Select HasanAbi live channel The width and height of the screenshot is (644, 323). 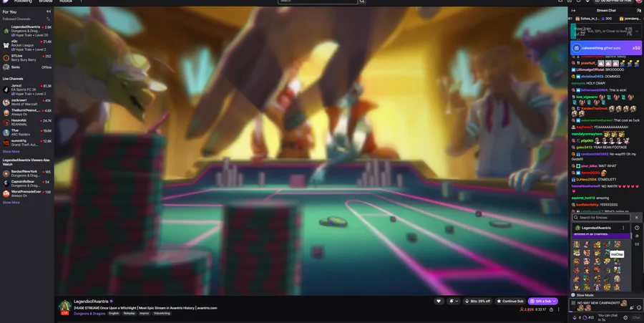click(x=26, y=122)
